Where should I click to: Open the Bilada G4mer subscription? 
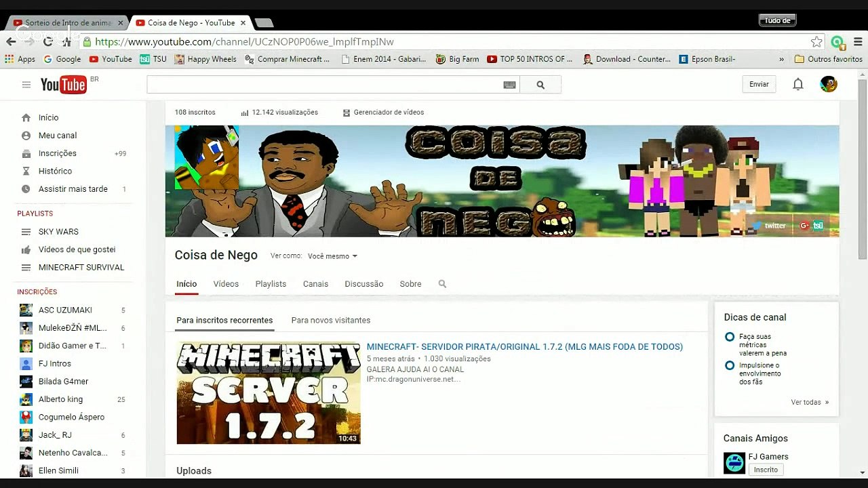(x=63, y=382)
